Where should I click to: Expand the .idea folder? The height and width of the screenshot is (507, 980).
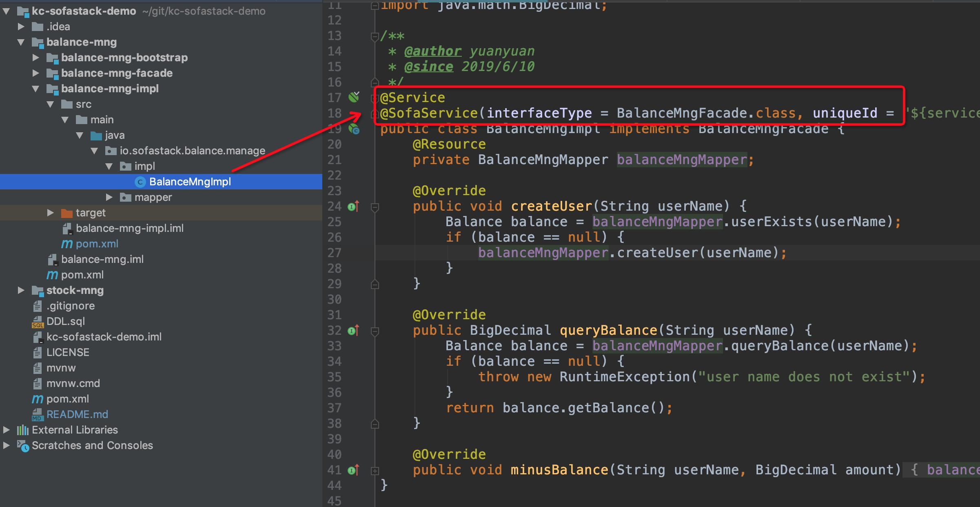21,27
